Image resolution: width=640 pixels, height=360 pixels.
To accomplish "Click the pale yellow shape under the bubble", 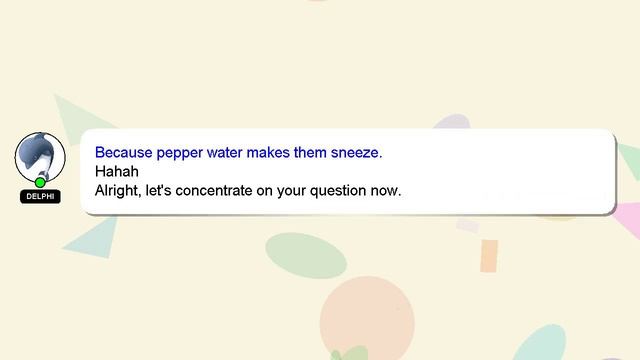I will 559,218.
